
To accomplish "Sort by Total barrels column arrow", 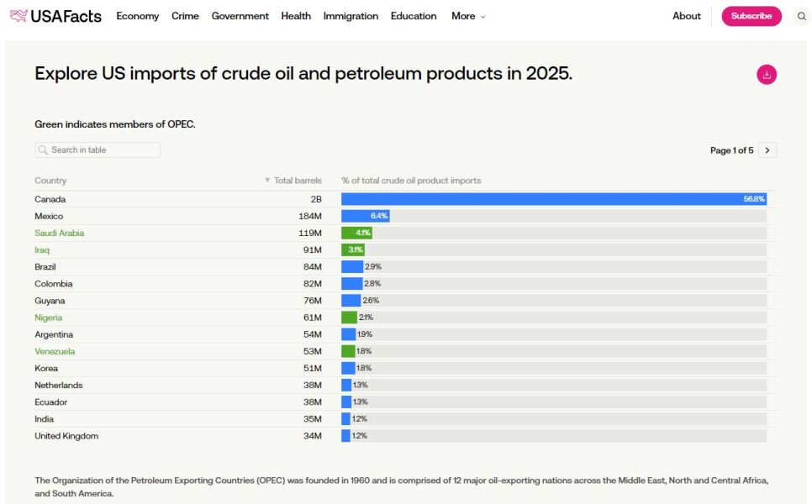I will tap(268, 181).
